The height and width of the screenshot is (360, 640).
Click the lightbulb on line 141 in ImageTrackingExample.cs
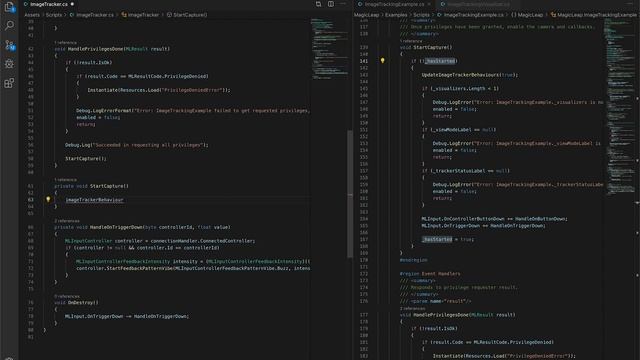[x=382, y=60]
